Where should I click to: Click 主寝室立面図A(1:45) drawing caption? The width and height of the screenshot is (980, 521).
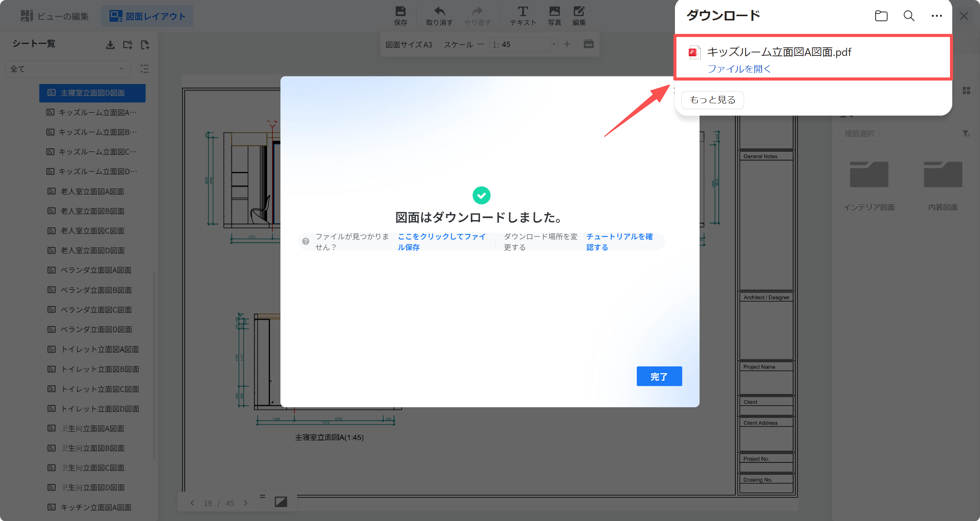[x=329, y=437]
